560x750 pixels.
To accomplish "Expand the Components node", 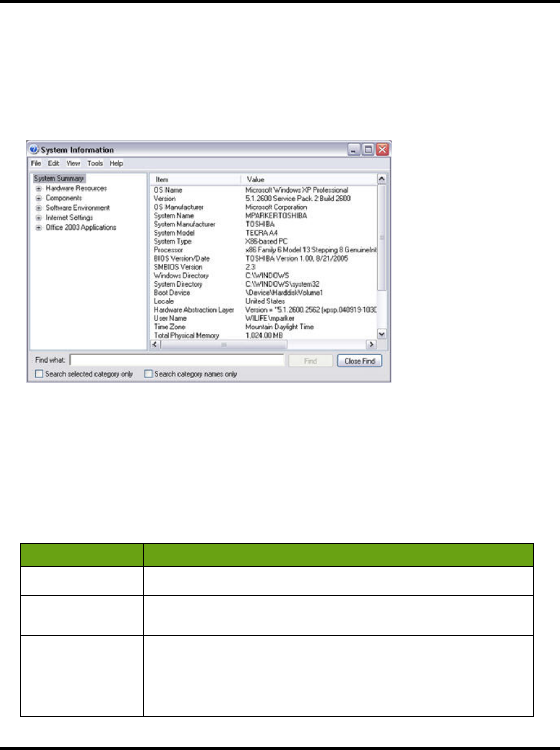I will (x=39, y=199).
